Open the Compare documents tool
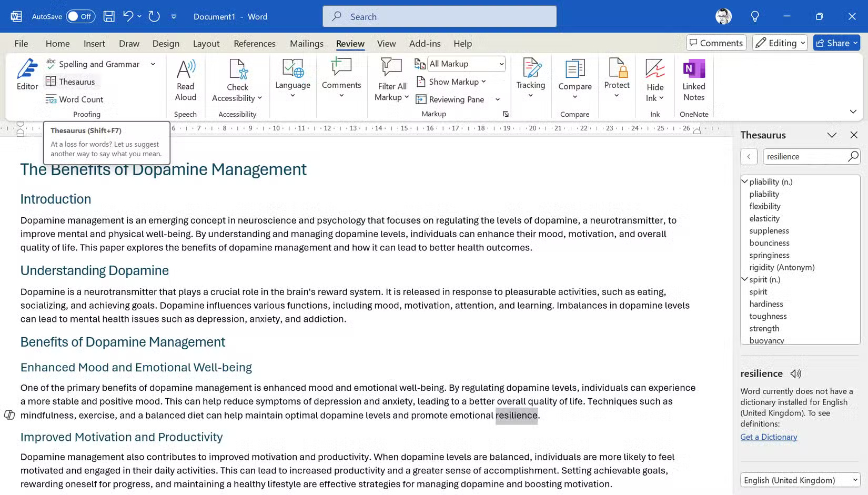The height and width of the screenshot is (495, 868). [x=574, y=79]
